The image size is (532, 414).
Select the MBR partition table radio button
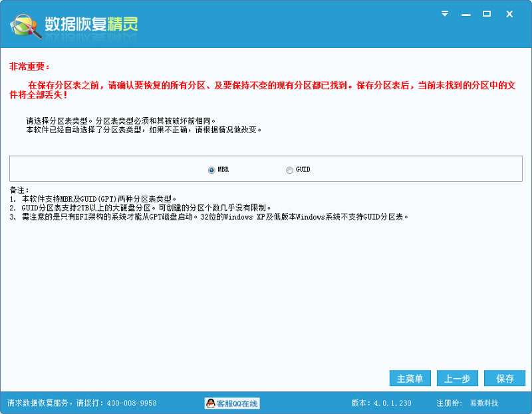pos(212,170)
